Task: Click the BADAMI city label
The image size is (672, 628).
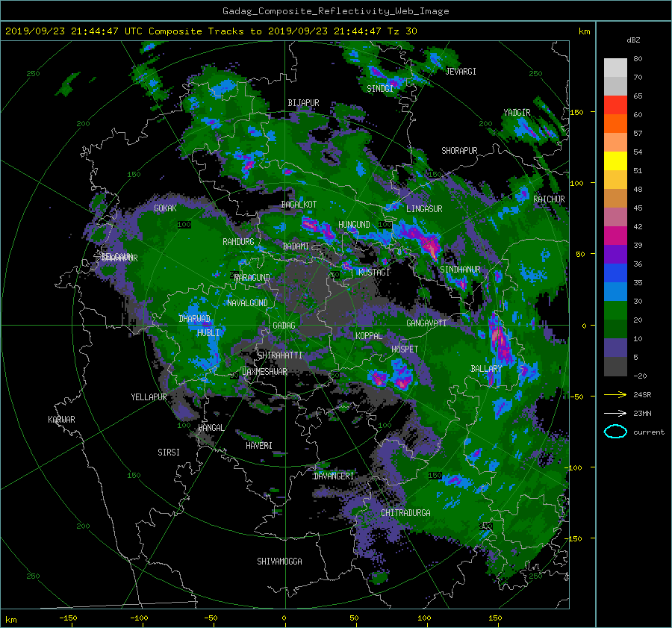Action: [x=296, y=246]
